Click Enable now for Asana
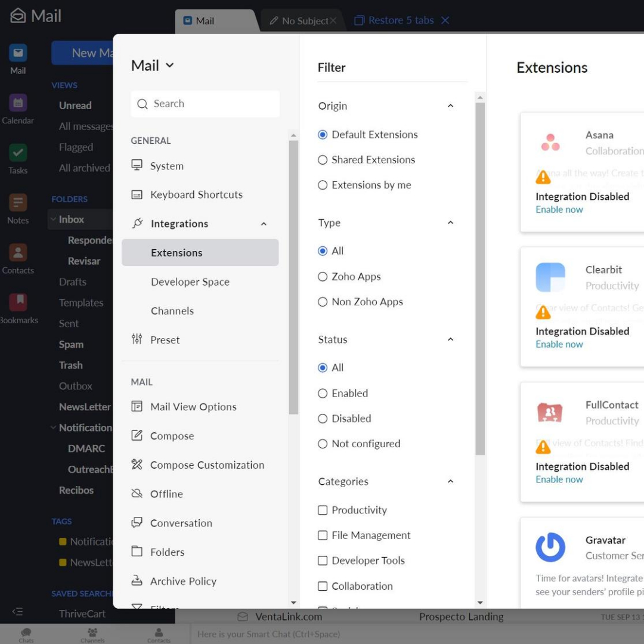644x644 pixels. 559,209
